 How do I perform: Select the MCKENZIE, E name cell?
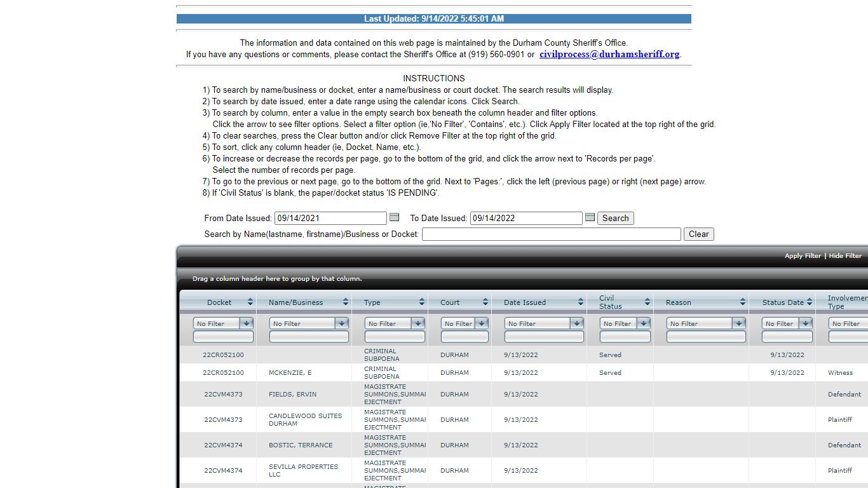[304, 372]
